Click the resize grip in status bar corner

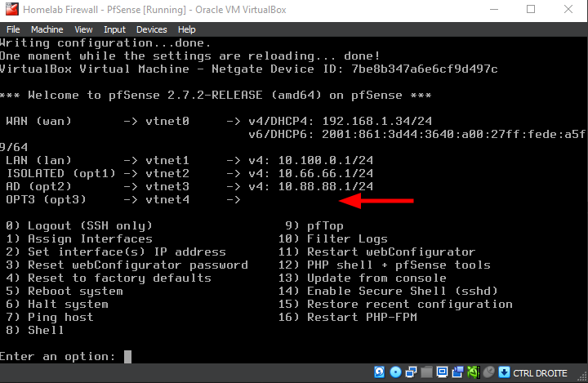point(583,376)
